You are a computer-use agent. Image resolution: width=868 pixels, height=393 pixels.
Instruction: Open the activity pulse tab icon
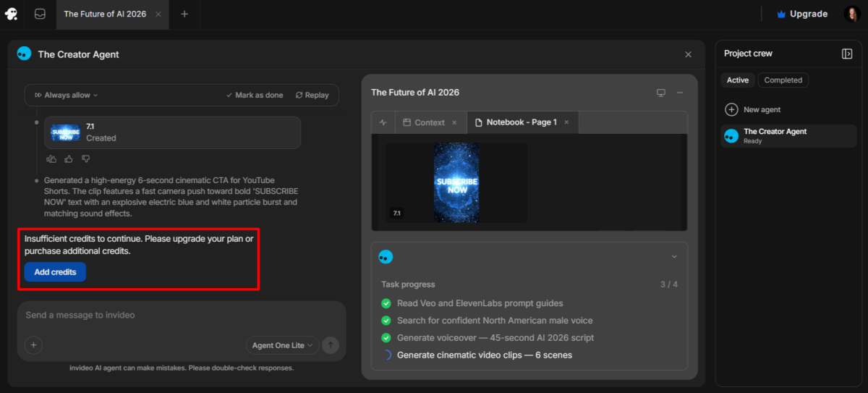click(383, 122)
